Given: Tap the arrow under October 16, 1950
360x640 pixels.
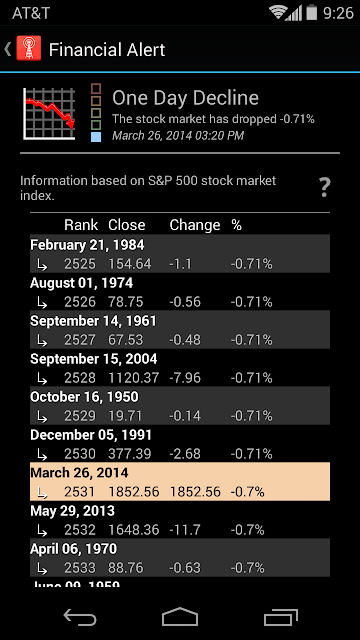Looking at the screenshot, I should (42, 417).
